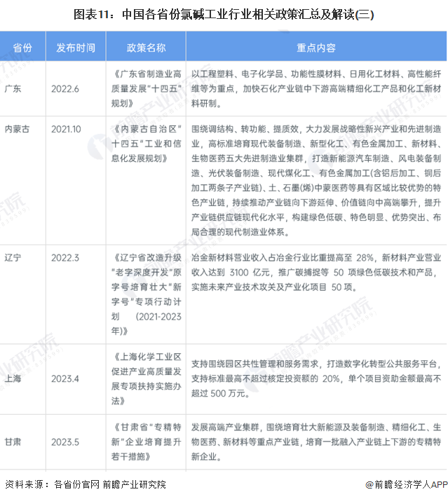
Task: Click the 辽宁 content starting 冶金新材料营业收入
Action: pyautogui.click(x=316, y=273)
